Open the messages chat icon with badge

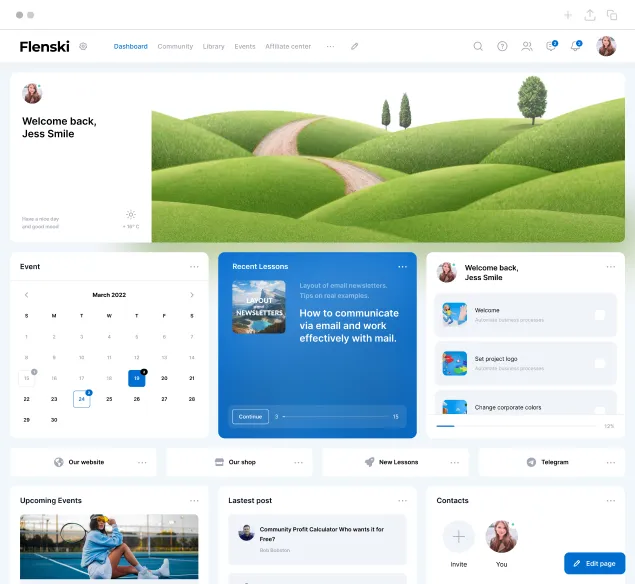[550, 46]
